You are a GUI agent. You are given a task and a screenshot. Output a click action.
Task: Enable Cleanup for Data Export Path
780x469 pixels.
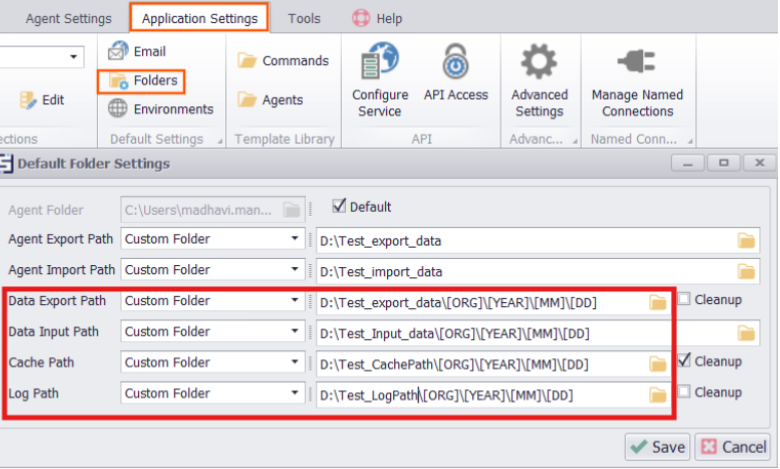click(684, 299)
